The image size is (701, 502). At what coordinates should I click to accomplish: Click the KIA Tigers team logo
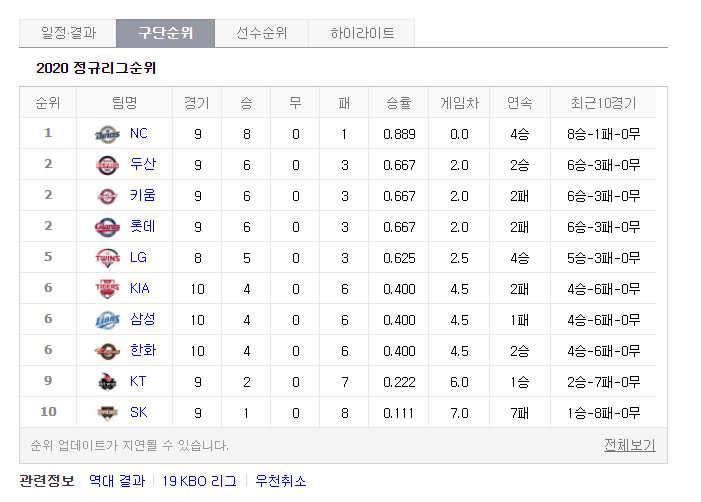click(x=107, y=289)
